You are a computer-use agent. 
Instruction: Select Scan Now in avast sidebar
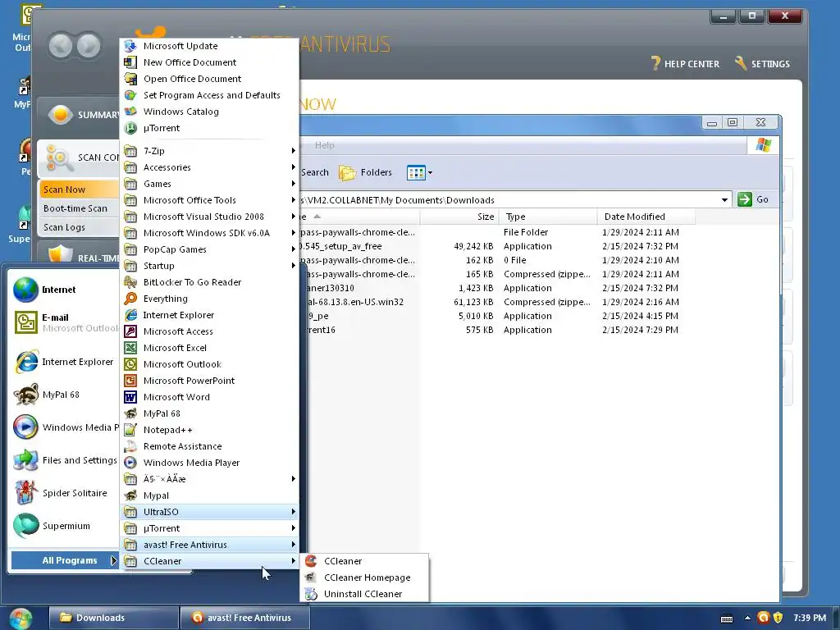click(79, 189)
